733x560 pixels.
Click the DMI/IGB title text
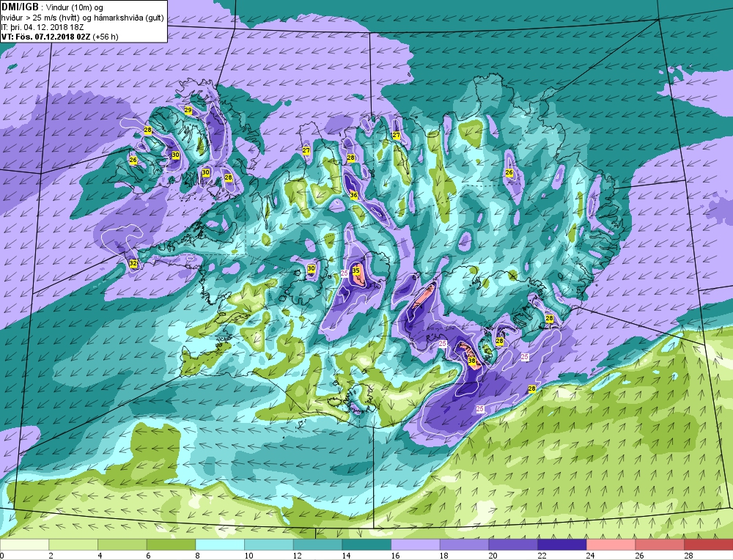(20, 7)
